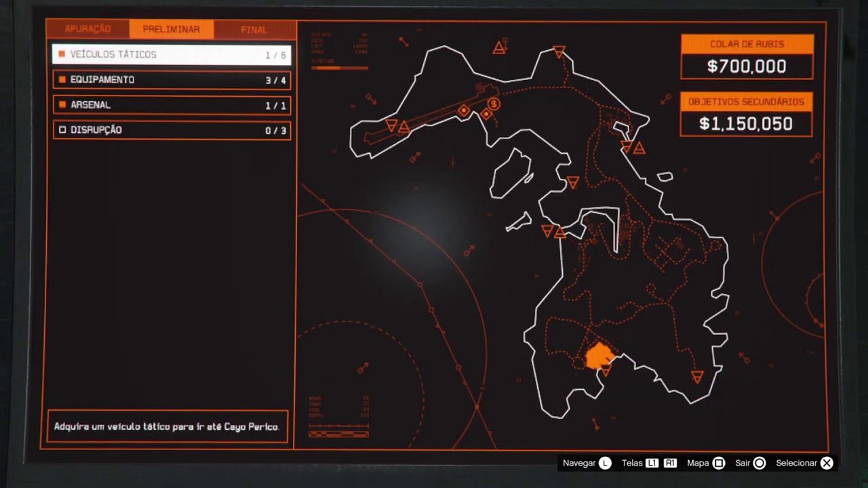Click the L1 icon beside Telas
868x488 pixels.
pyautogui.click(x=652, y=463)
